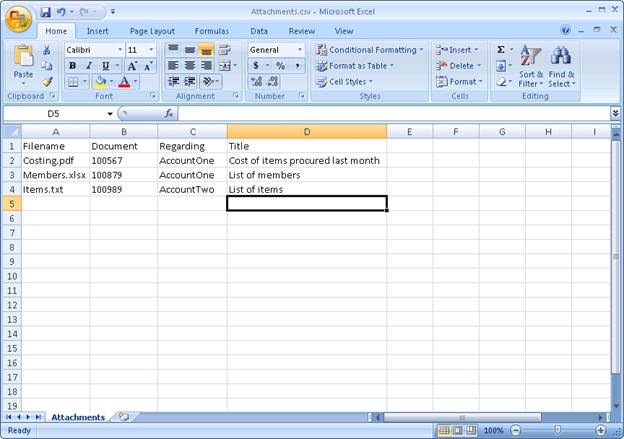
Task: Switch to the Page Layout tab
Action: (152, 31)
